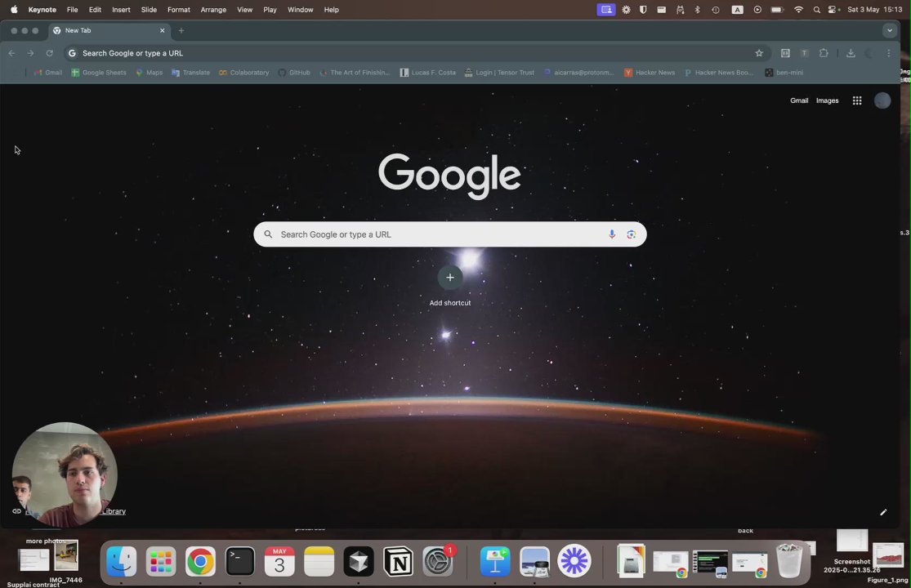911x588 pixels.
Task: Open the Colaboratory bookmark
Action: [244, 73]
